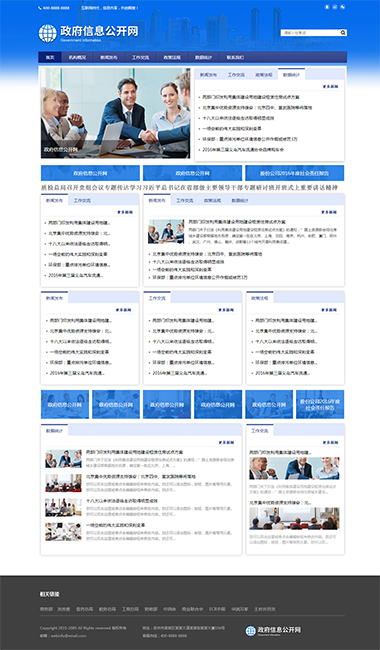Click the phone icon beside 400 number
The height and width of the screenshot is (650, 380).
40,8
